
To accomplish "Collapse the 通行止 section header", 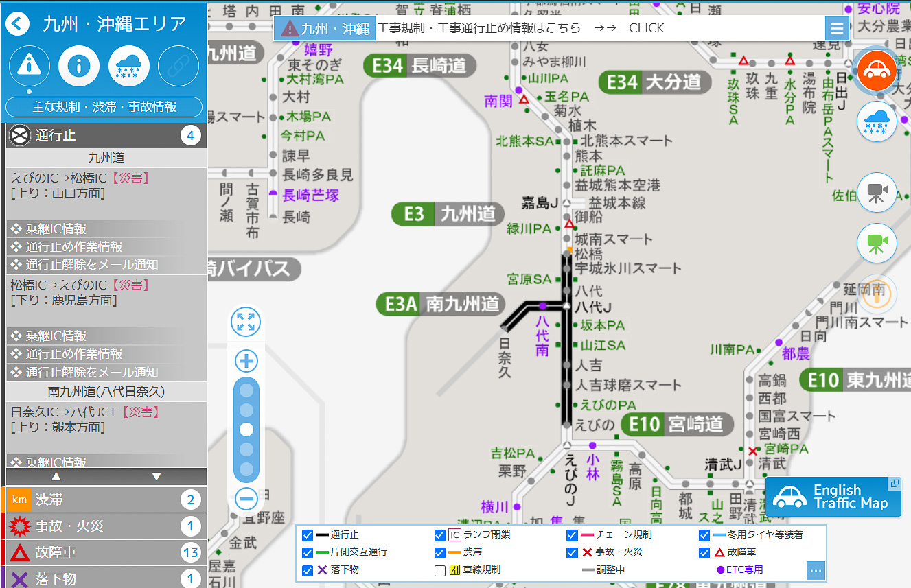I will click(106, 136).
